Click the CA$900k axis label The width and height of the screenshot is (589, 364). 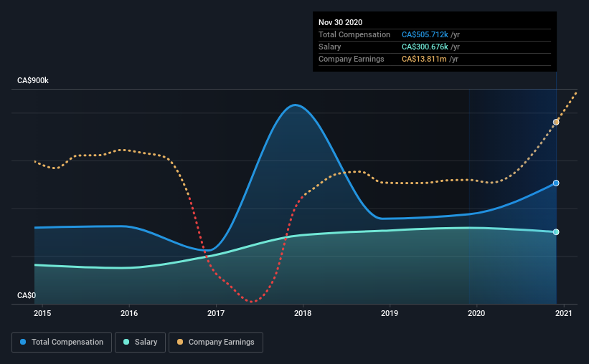pos(33,81)
